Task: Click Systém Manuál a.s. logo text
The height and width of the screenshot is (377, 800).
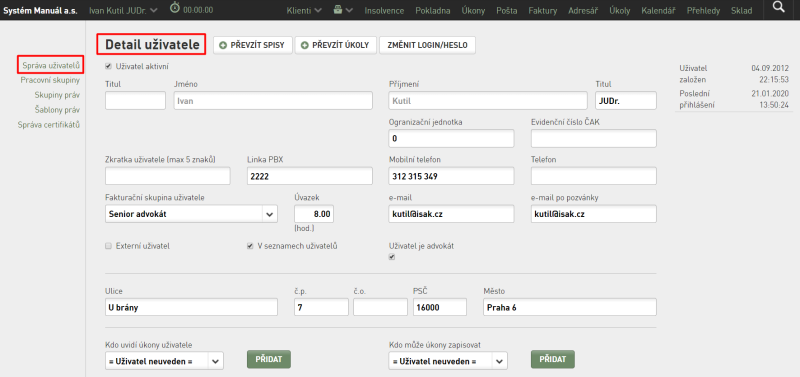Action: (x=40, y=10)
